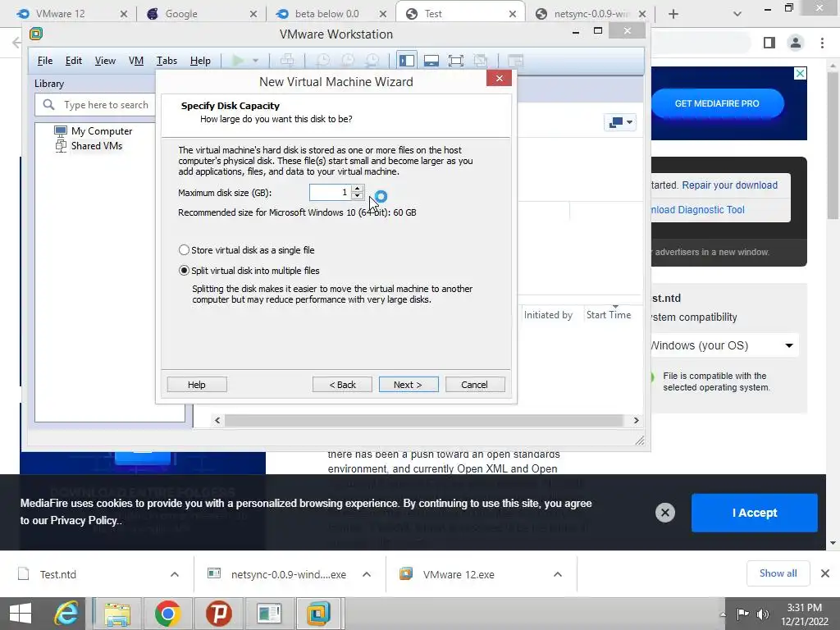Open the tab search chevron in Chrome
The height and width of the screenshot is (630, 840).
[x=737, y=14]
